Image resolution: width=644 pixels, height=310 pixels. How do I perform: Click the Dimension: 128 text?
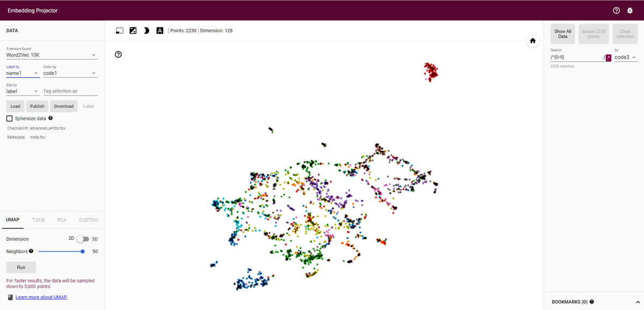tap(217, 31)
